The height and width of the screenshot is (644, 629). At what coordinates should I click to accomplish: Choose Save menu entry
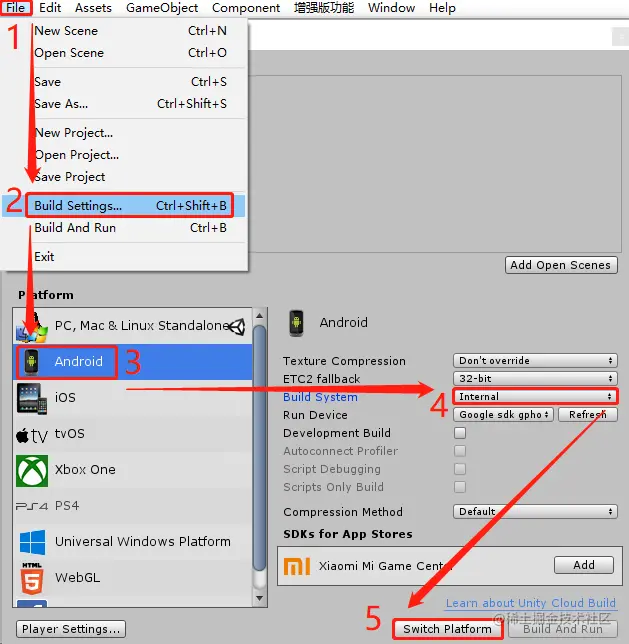click(124, 82)
